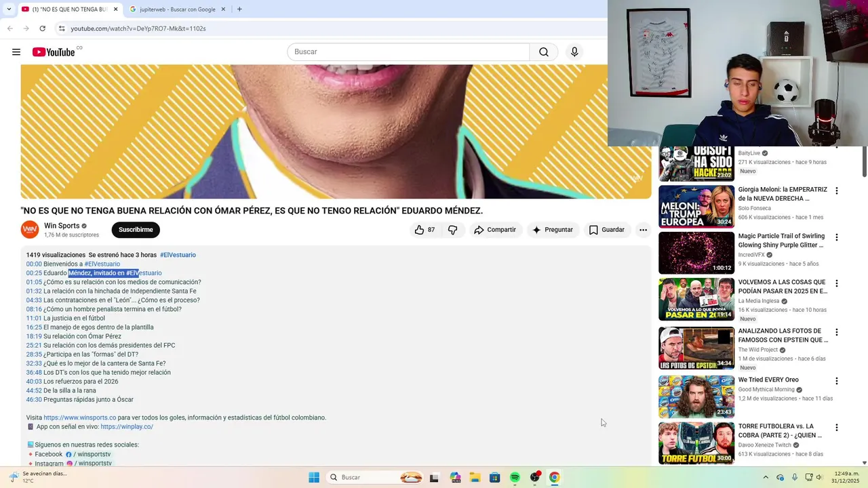Open the Facebook winsportstv link
The image size is (868, 488).
[x=88, y=454]
